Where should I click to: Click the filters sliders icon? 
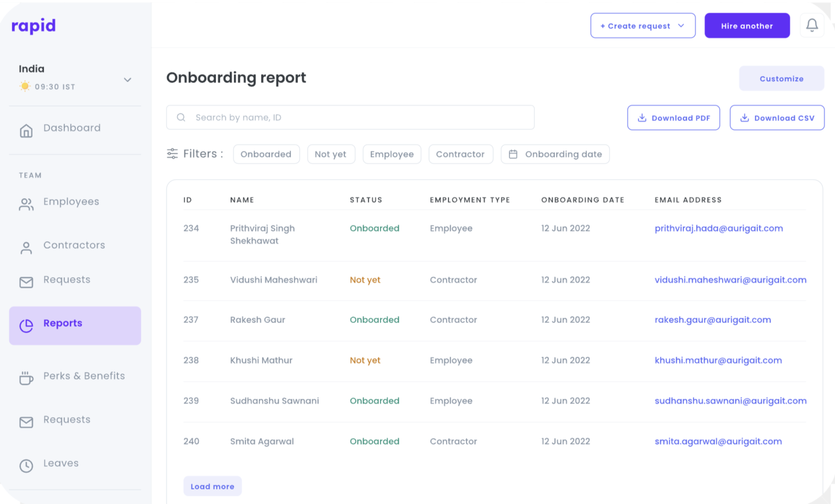(x=172, y=154)
